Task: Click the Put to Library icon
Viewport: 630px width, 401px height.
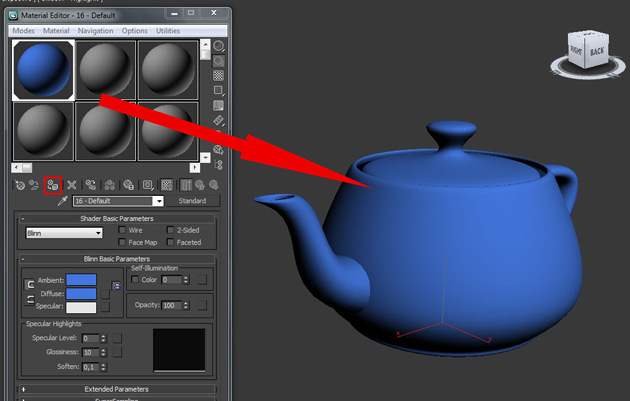Action: (128, 185)
